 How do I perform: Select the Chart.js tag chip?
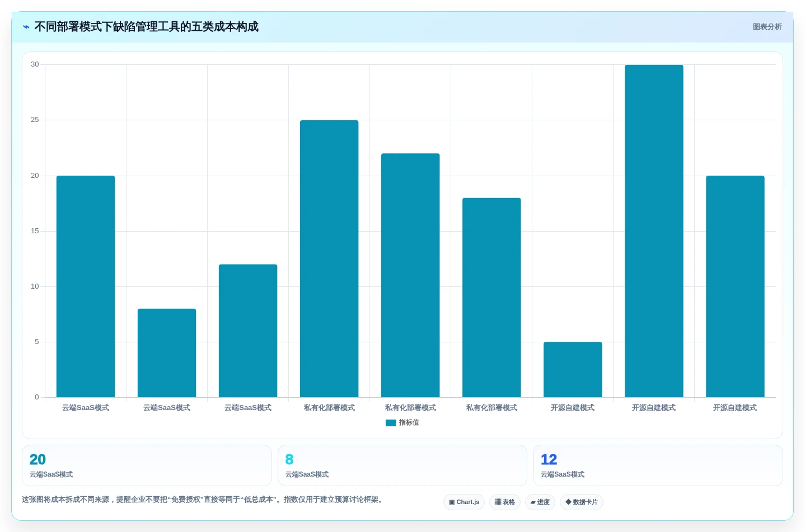(x=464, y=502)
